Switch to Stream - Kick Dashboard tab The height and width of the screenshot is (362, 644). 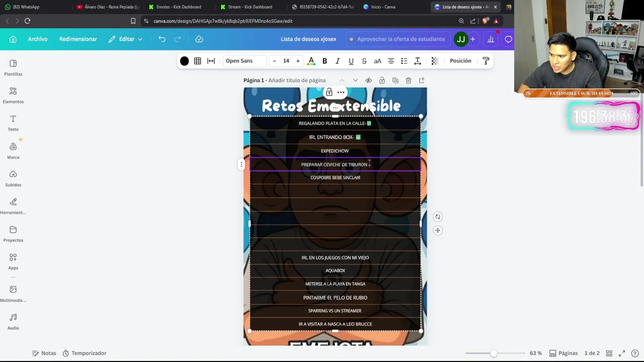250,7
